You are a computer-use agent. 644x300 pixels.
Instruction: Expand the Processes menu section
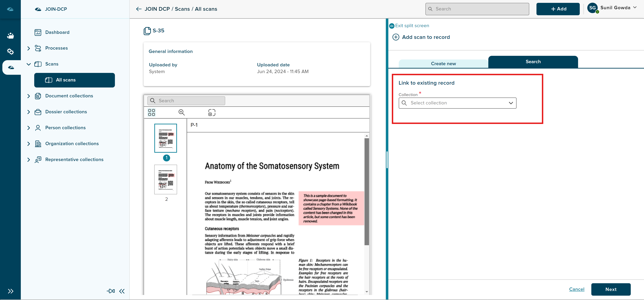coord(29,48)
